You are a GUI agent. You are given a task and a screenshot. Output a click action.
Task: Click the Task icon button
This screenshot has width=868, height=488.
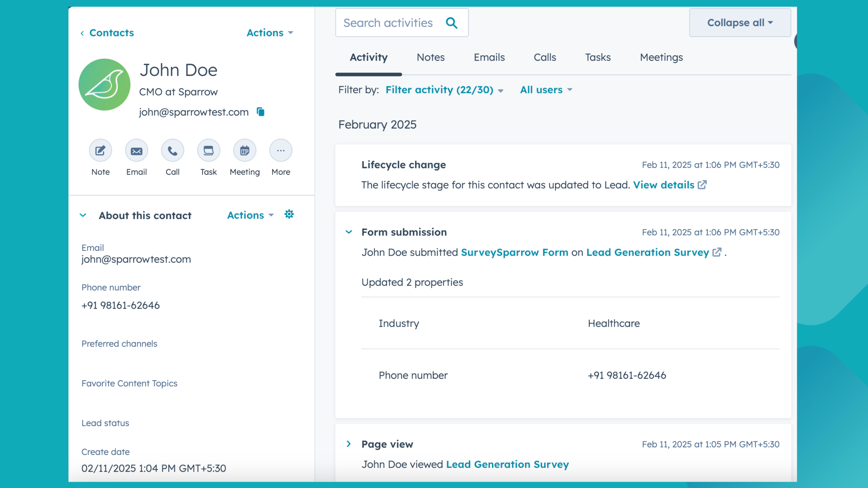pos(209,151)
